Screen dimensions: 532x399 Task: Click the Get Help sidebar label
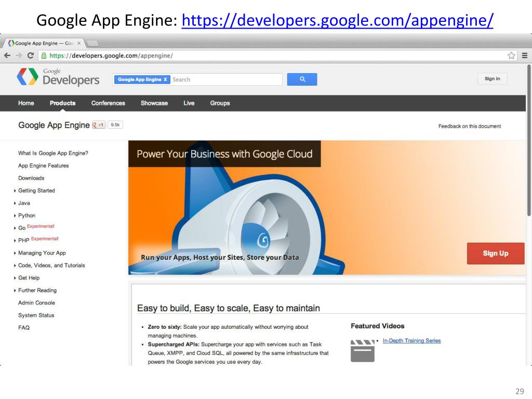click(x=29, y=278)
